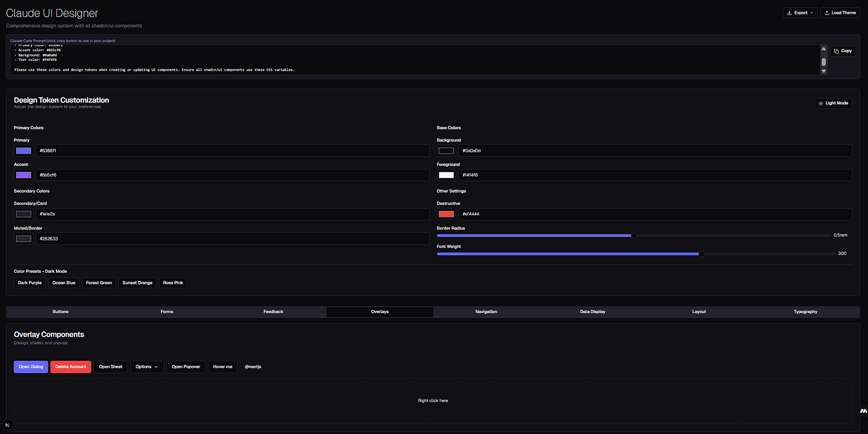
Task: Open the Background color swatch
Action: (446, 151)
